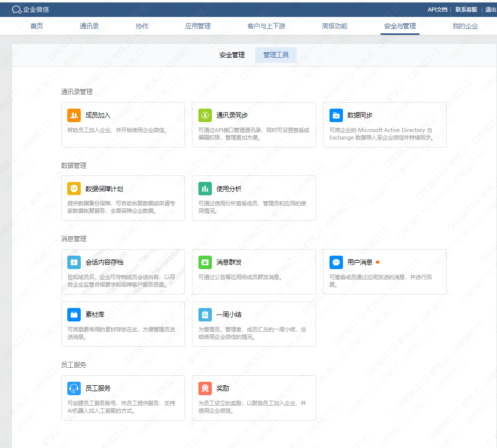Click the 通讯录同步 green icon
497x448 pixels.
pyautogui.click(x=205, y=115)
